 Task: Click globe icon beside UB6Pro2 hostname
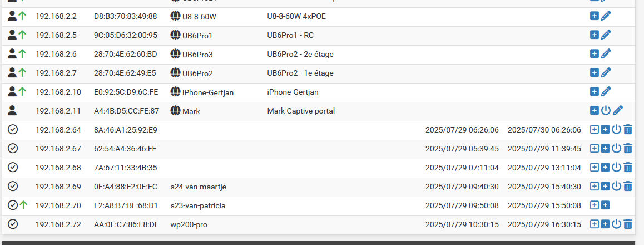pos(175,73)
